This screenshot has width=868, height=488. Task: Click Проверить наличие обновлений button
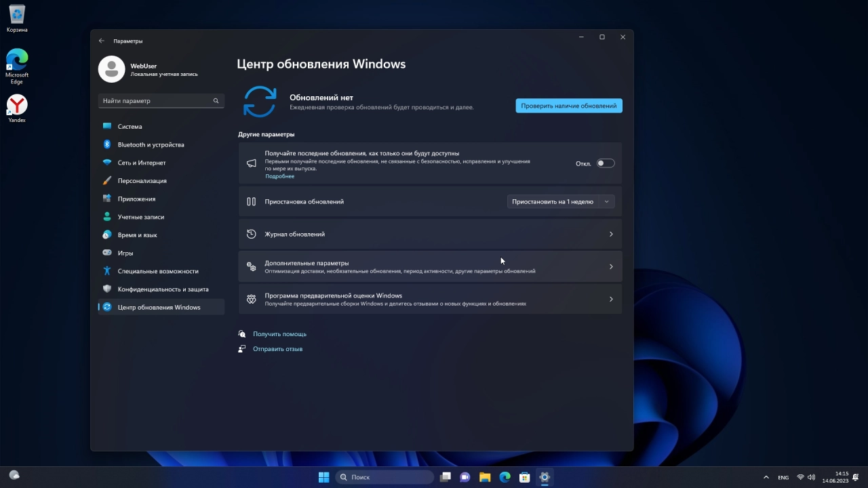point(569,106)
